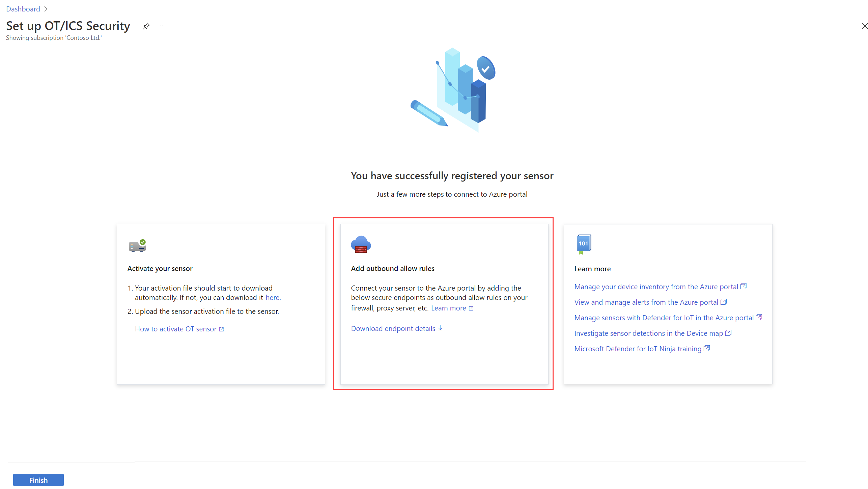Click Download endpoint details link

coord(396,329)
